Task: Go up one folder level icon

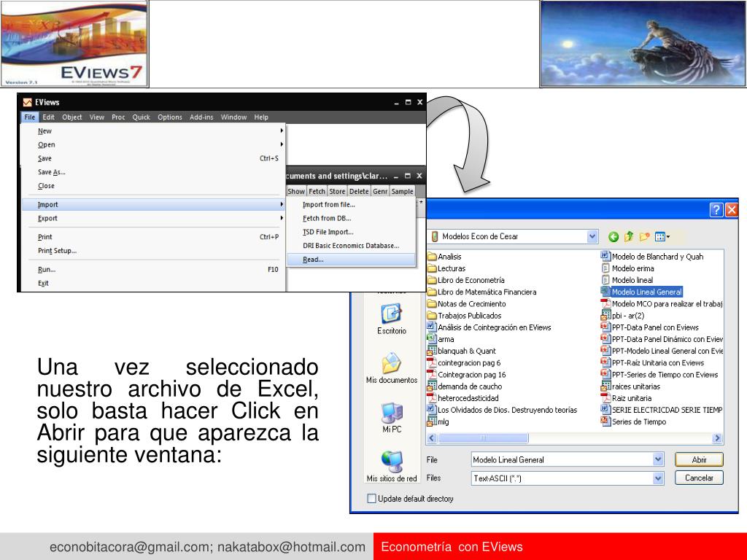Action: 629,237
